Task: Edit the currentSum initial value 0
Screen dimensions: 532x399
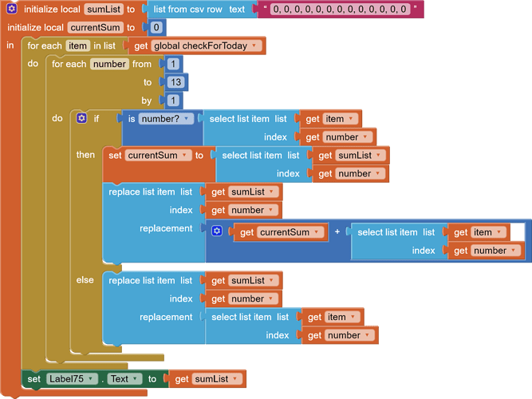Action: (x=156, y=27)
